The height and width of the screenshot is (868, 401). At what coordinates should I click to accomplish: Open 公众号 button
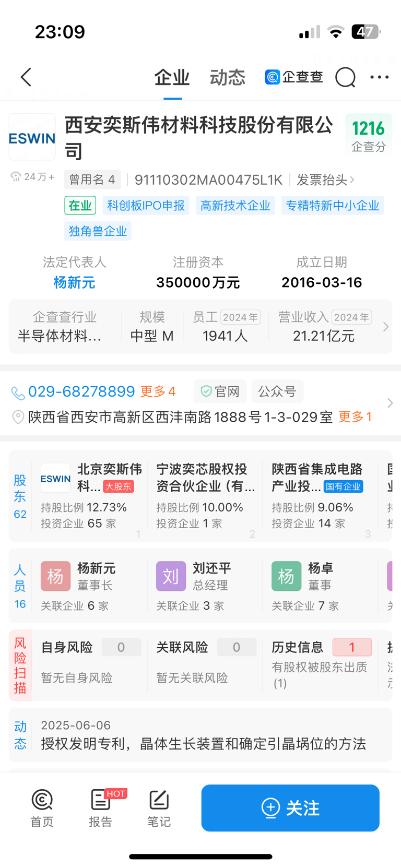[x=277, y=391]
